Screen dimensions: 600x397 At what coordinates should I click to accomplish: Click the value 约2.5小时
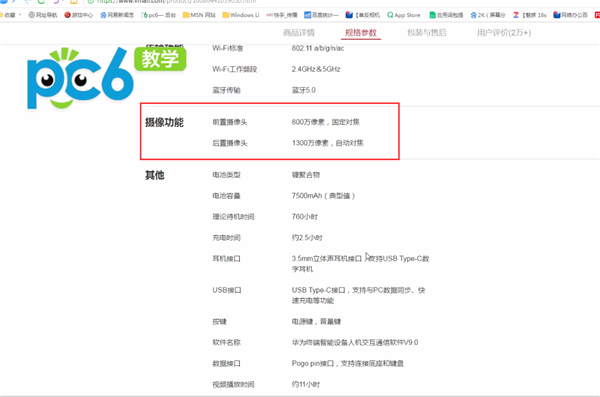tap(307, 238)
